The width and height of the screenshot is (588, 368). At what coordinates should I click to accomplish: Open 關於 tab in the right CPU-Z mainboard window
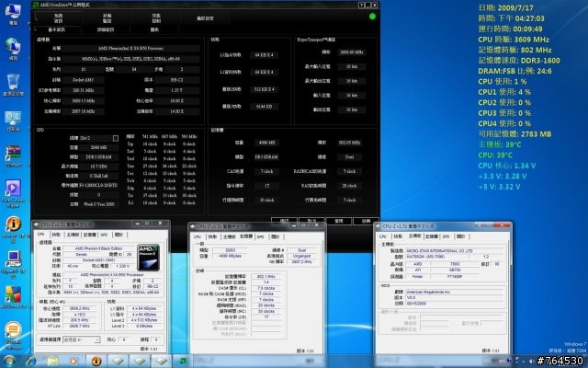461,236
